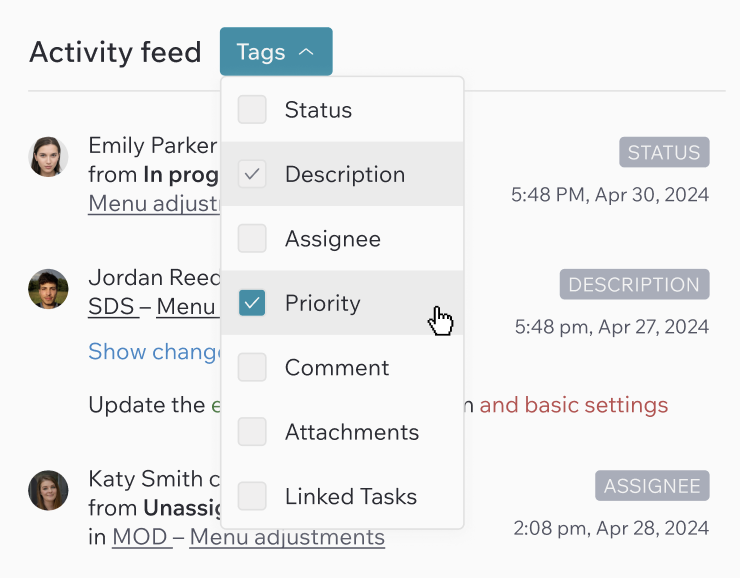Check the Status checkbox
This screenshot has width=740, height=578.
(x=252, y=109)
